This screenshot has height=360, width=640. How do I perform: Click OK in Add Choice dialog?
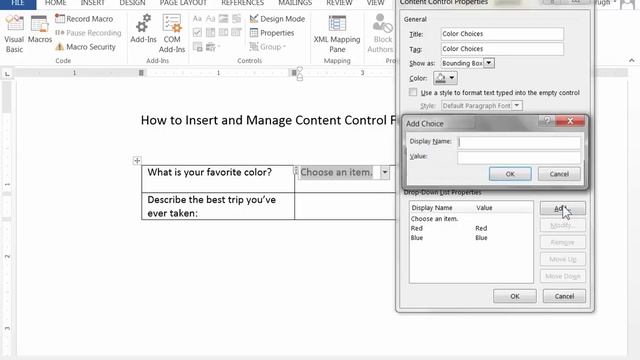pos(510,174)
